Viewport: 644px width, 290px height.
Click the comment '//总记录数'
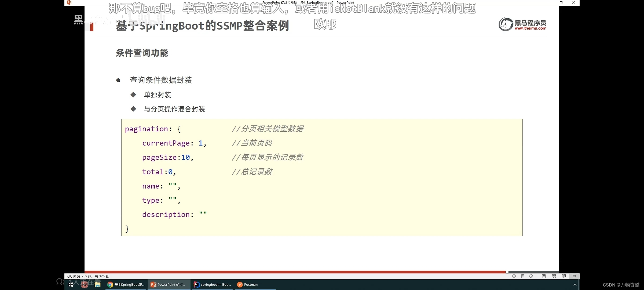pyautogui.click(x=252, y=172)
